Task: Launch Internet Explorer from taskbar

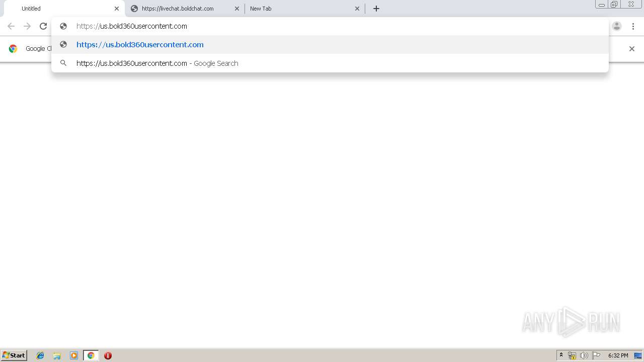Action: pos(40,355)
